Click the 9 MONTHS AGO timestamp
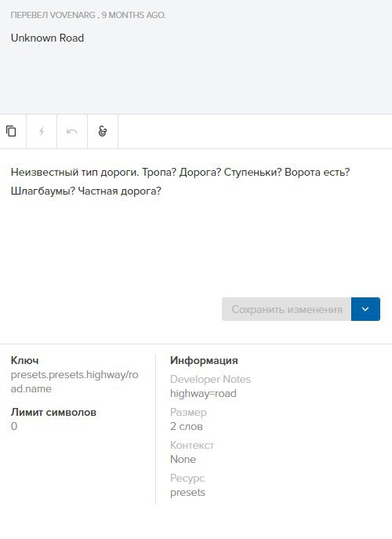The image size is (392, 539). click(133, 15)
